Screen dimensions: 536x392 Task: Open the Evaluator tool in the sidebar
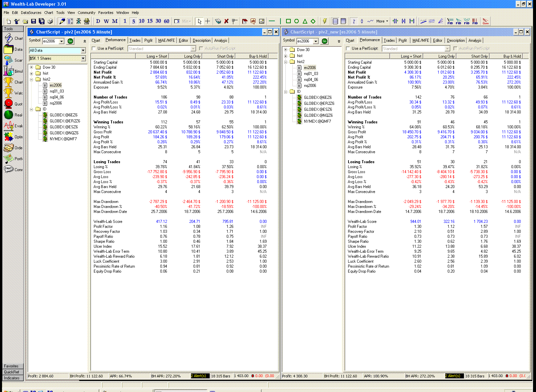coord(13,126)
